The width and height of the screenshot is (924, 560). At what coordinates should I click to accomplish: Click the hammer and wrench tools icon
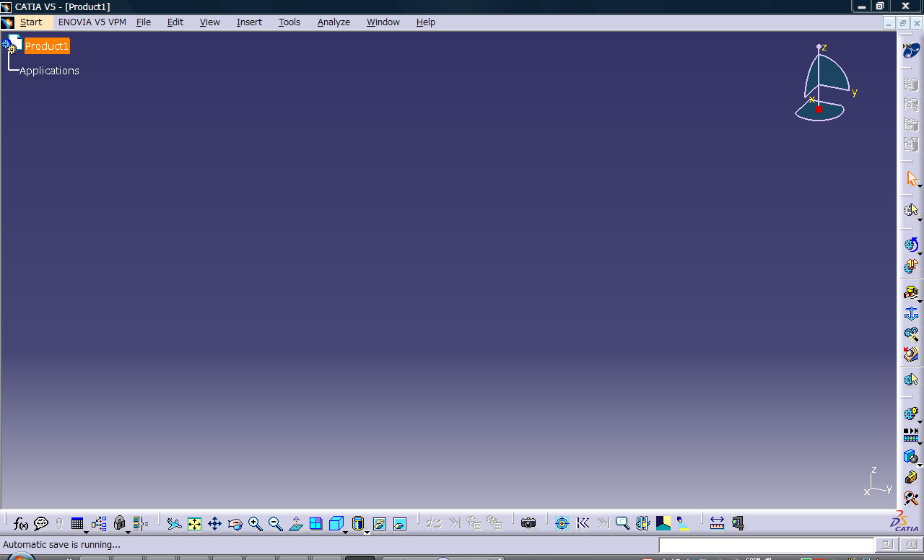point(911,498)
